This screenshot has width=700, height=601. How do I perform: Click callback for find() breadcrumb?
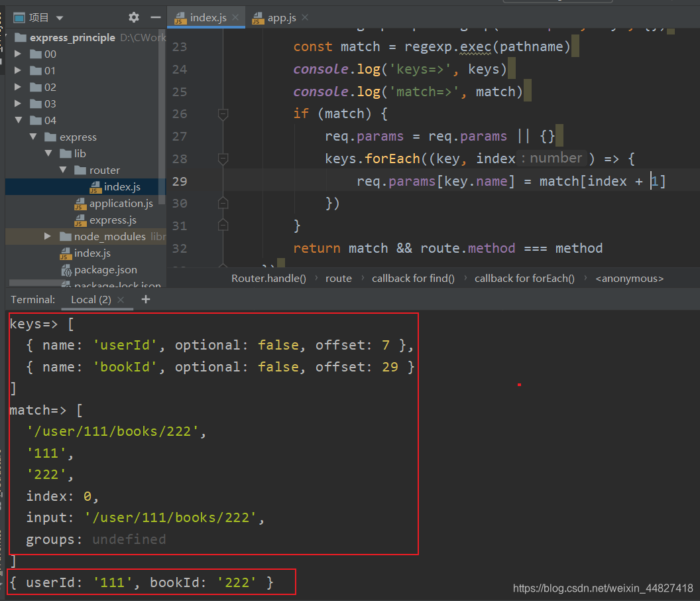(x=413, y=279)
